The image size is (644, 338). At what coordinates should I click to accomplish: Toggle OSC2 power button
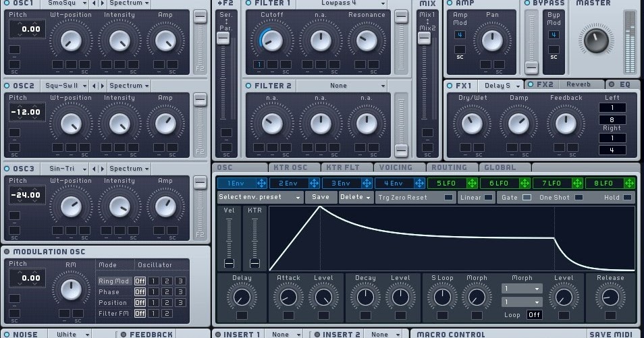(7, 86)
